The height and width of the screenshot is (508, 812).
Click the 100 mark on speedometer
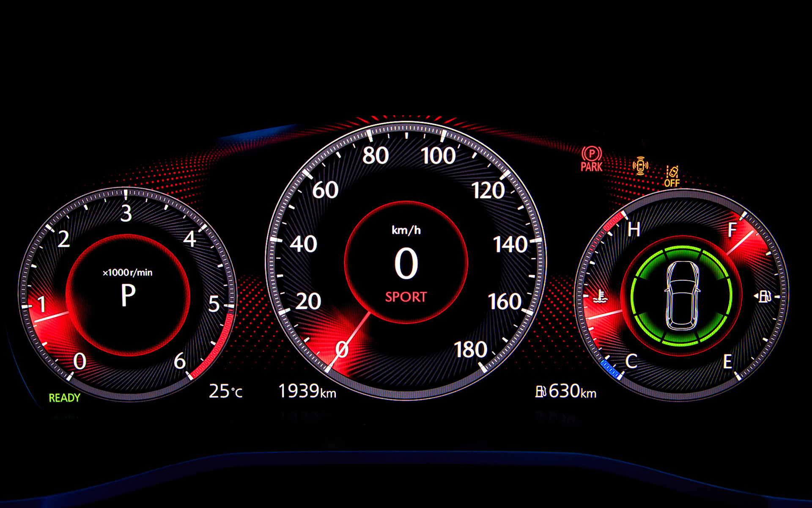click(x=438, y=156)
